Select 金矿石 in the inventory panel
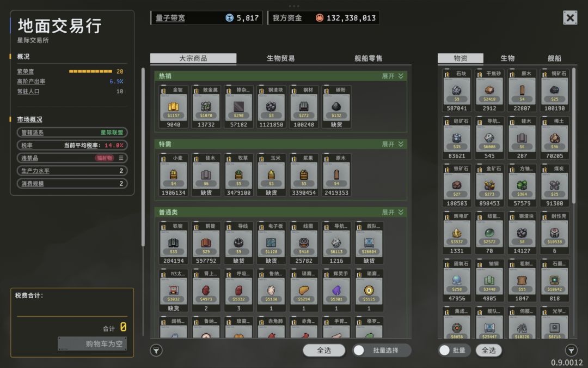 pos(489,185)
